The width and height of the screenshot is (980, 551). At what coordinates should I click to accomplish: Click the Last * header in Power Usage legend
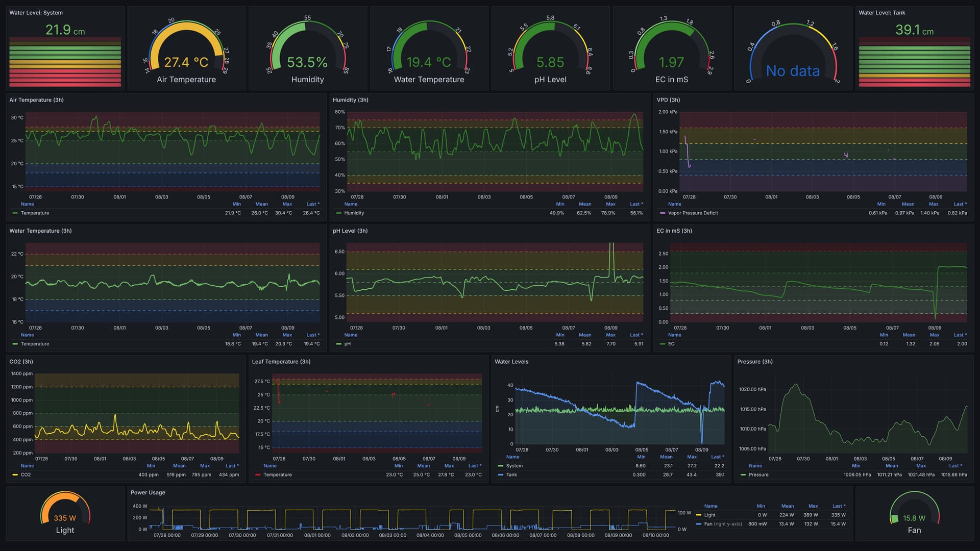tap(838, 506)
